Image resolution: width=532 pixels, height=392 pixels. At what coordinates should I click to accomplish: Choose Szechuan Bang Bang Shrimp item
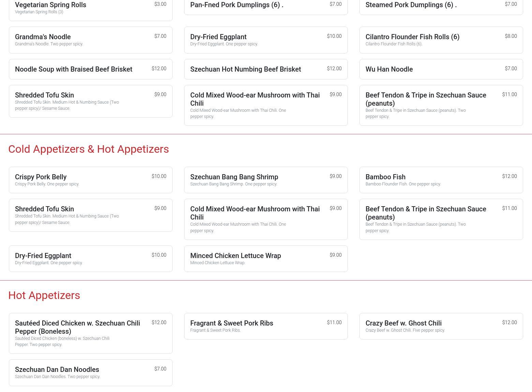coord(266,180)
